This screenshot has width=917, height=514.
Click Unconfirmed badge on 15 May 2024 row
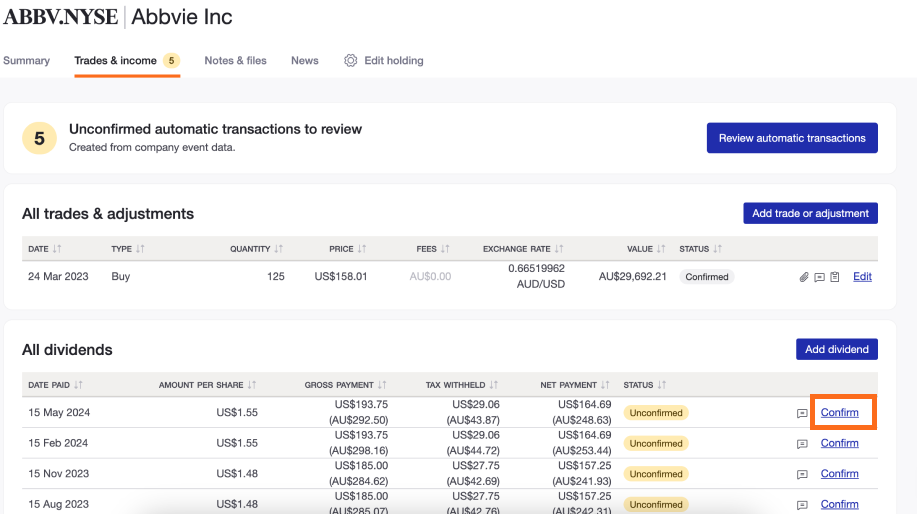(656, 413)
